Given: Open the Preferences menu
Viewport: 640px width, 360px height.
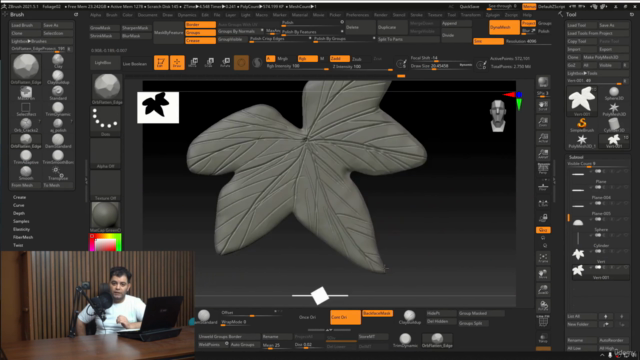Looking at the screenshot, I should 358,15.
